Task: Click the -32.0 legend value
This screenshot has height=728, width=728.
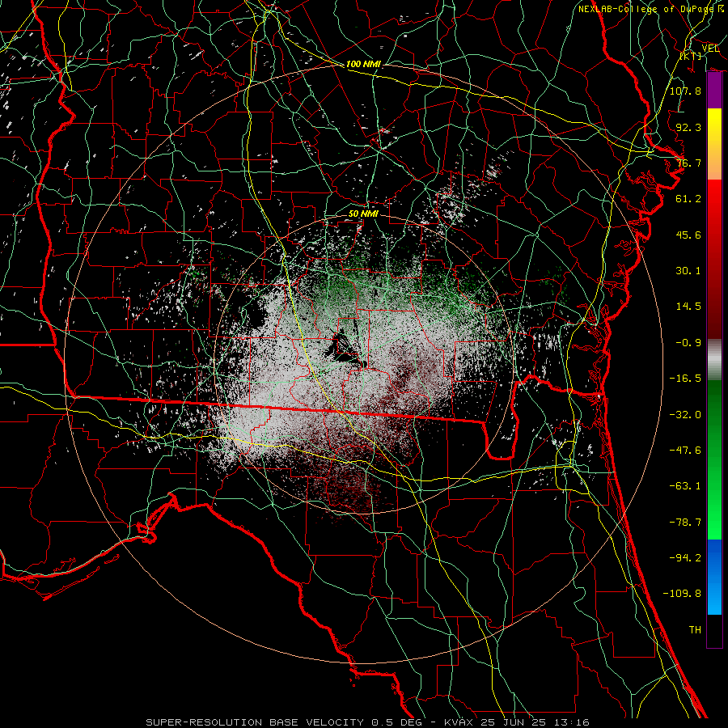Action: pyautogui.click(x=685, y=415)
